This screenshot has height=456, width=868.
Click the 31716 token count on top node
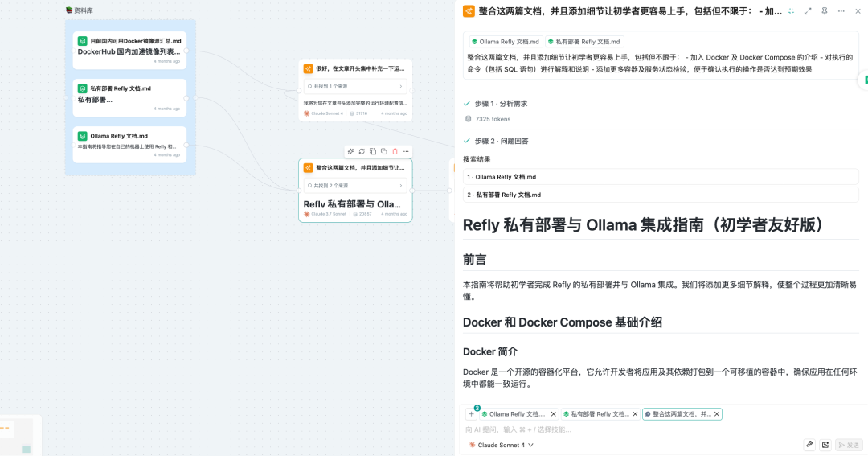click(362, 113)
